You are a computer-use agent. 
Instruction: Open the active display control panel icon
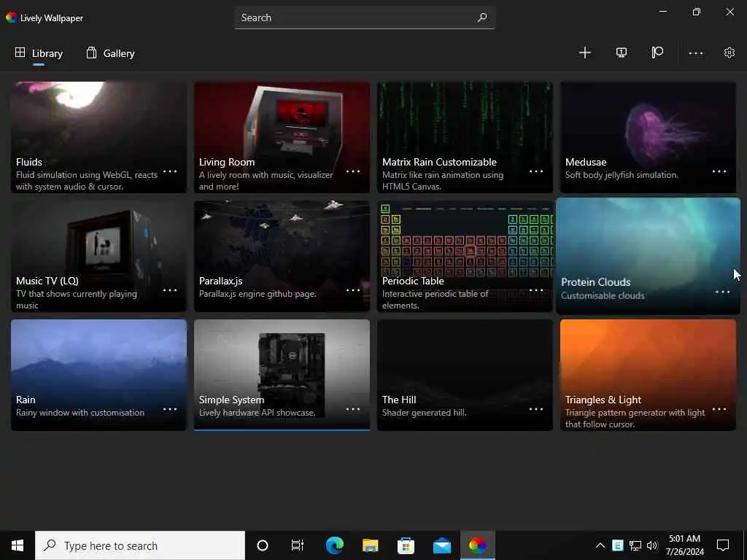622,52
